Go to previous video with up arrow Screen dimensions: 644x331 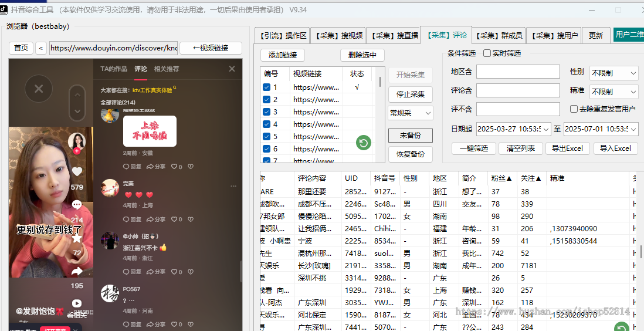[x=77, y=96]
